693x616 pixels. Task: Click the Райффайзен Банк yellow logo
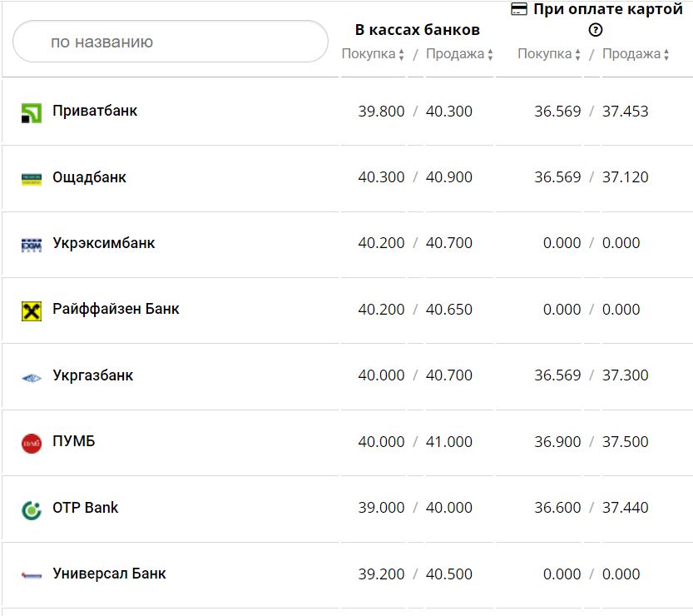pyautogui.click(x=32, y=311)
